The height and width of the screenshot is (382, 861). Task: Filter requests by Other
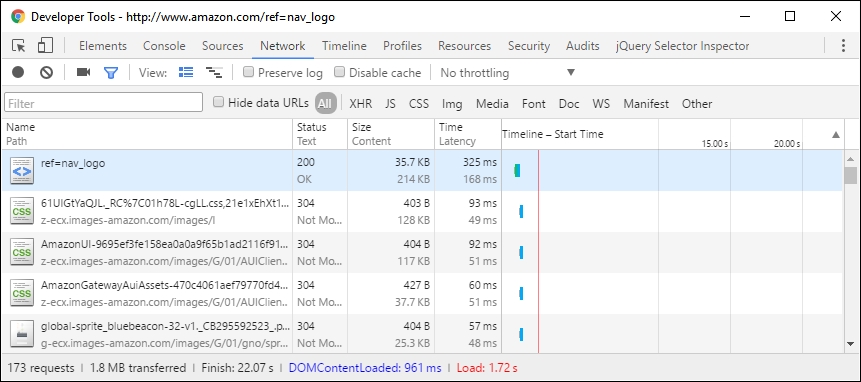pyautogui.click(x=697, y=104)
